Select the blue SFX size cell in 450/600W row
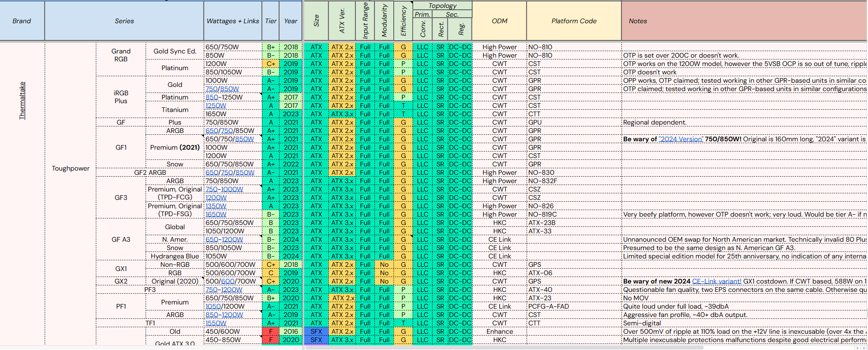Viewport: 868px width, 350px height. [316, 331]
